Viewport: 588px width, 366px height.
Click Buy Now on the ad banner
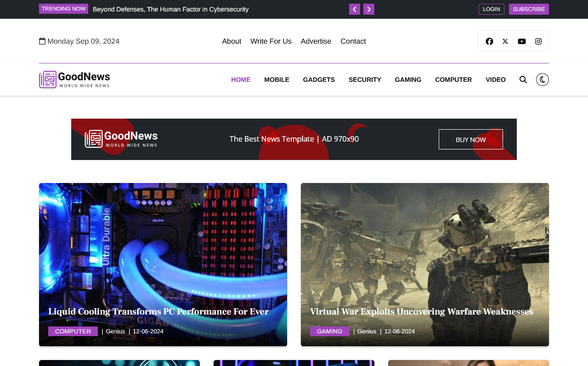point(470,139)
